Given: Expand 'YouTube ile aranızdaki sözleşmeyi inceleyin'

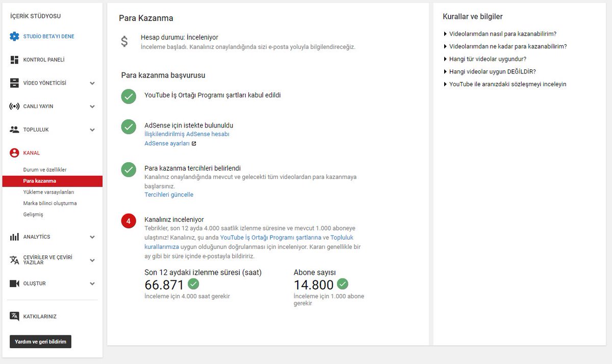Looking at the screenshot, I should [505, 84].
